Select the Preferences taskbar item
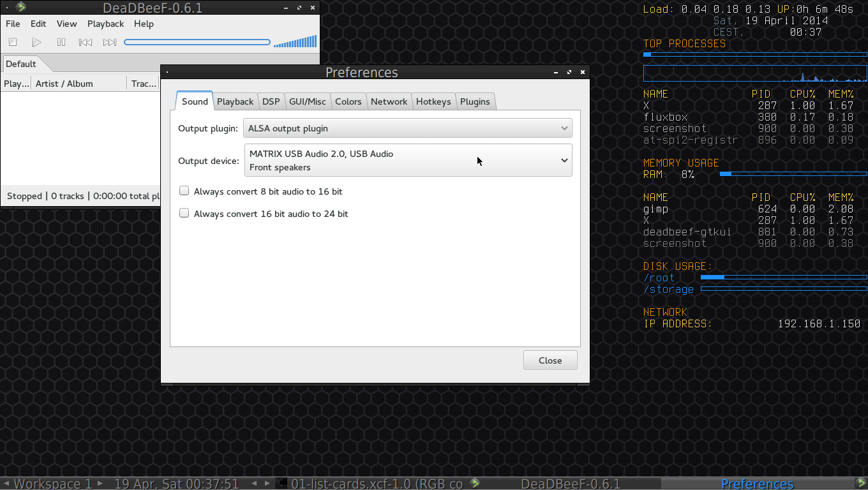Screen dimensions: 868x490 pyautogui.click(x=757, y=484)
